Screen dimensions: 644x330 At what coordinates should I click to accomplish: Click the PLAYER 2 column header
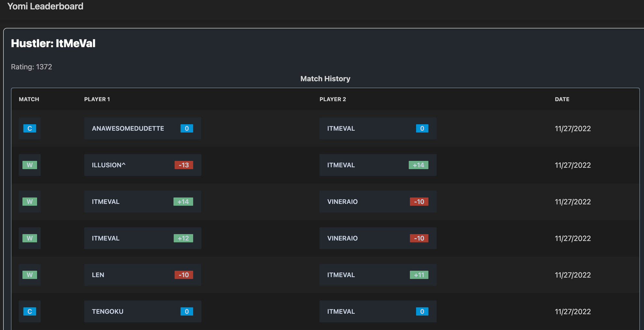pyautogui.click(x=333, y=99)
